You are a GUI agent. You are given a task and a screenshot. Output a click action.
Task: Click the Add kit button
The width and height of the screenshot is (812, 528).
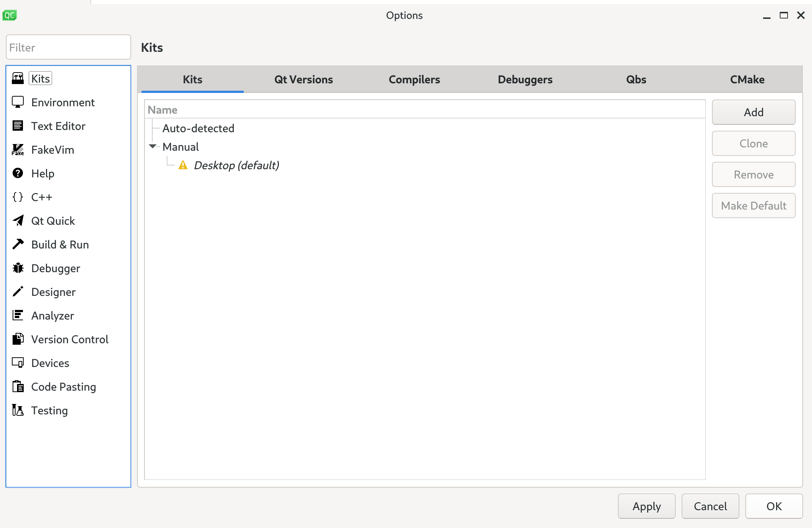coord(753,112)
